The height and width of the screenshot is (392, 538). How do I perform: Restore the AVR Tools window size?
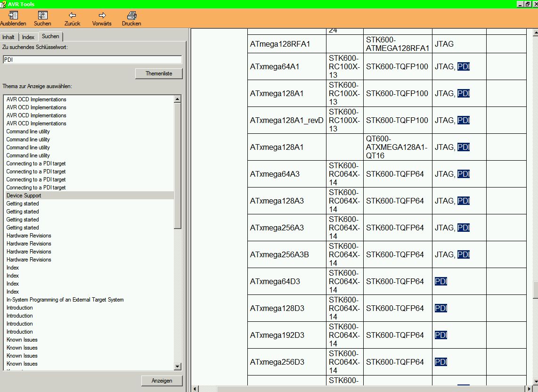click(527, 4)
